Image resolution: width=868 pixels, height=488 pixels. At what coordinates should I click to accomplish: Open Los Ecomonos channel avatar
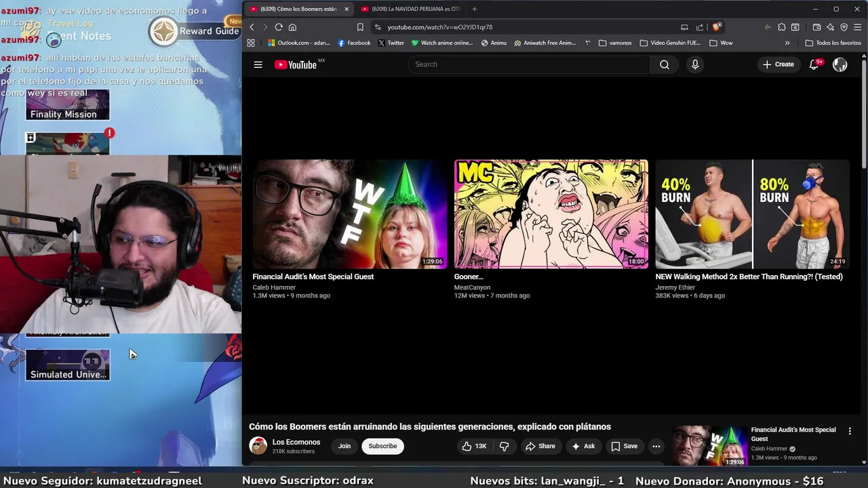258,446
